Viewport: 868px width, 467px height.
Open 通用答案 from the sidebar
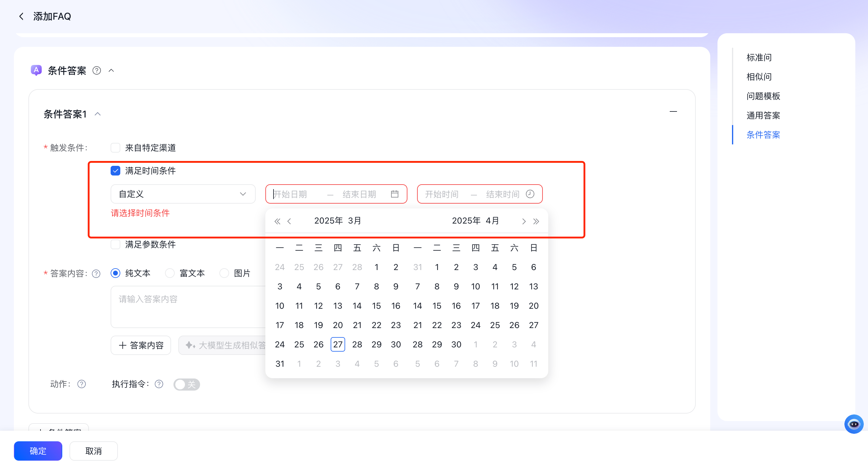pyautogui.click(x=763, y=115)
